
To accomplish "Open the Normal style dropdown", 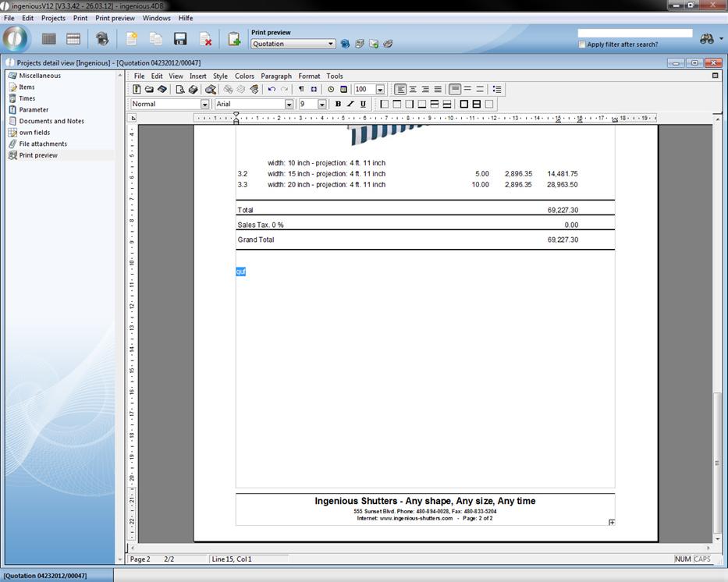I will click(x=204, y=104).
